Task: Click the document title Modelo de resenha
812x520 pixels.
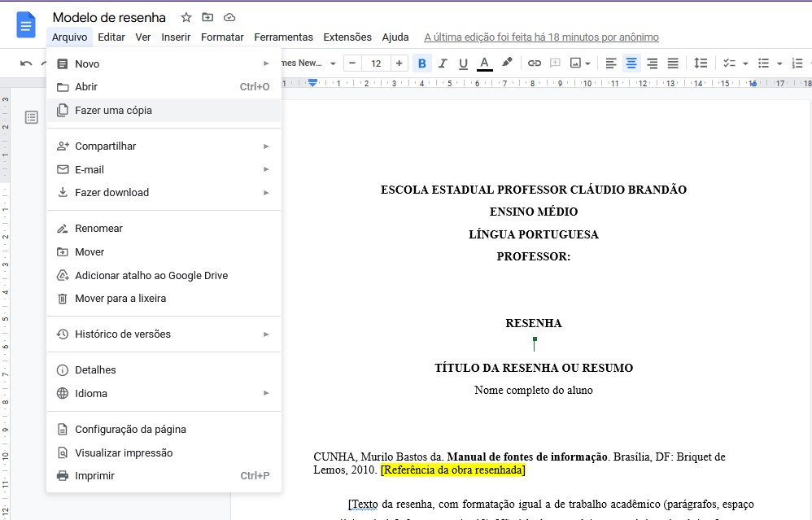Action: coord(109,18)
